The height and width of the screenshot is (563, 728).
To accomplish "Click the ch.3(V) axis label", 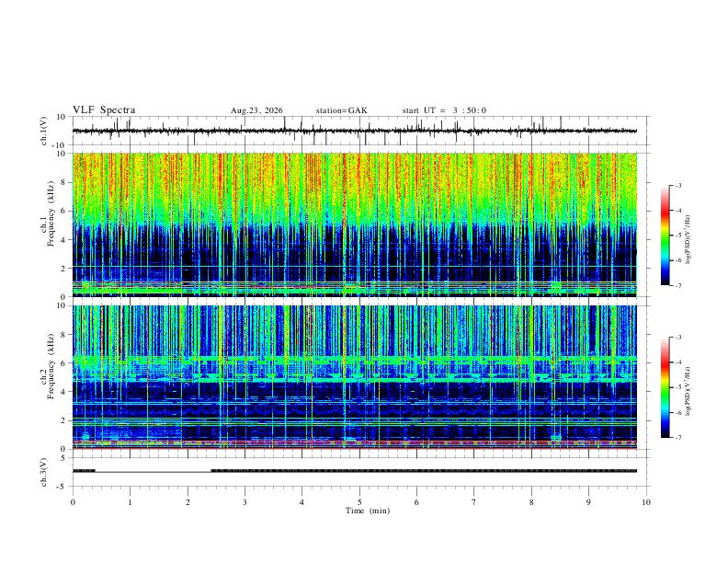I will click(x=44, y=472).
